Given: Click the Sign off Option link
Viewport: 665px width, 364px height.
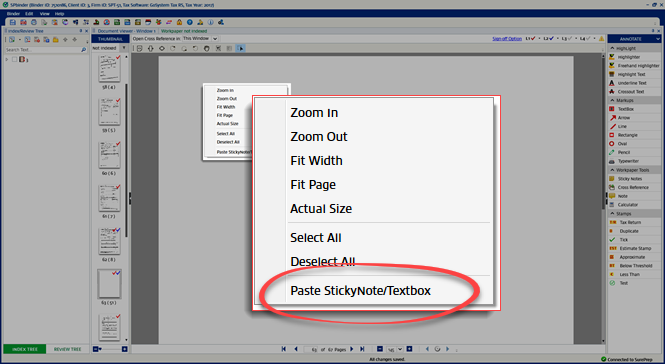Looking at the screenshot, I should pos(507,39).
